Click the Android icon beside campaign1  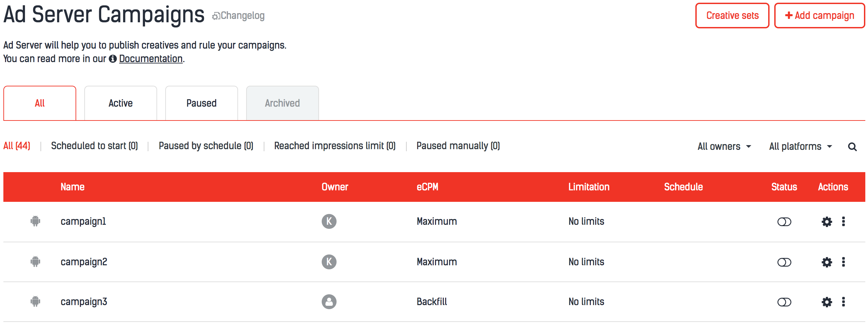[x=35, y=221]
